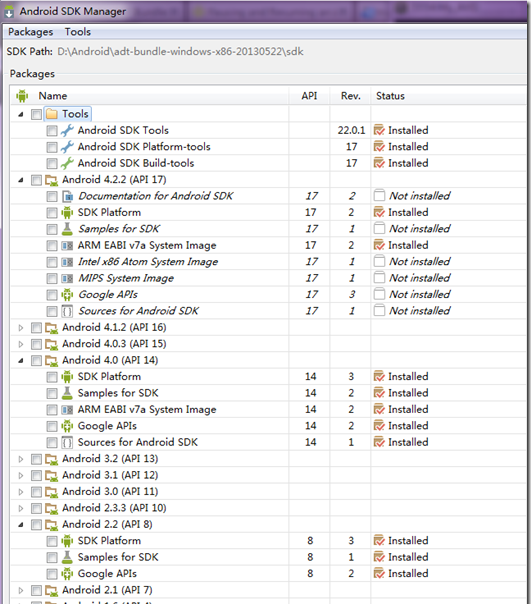Click revision 22.0.1 of Android SDK Tools
Viewport: 531px width, 604px height.
[x=351, y=130]
